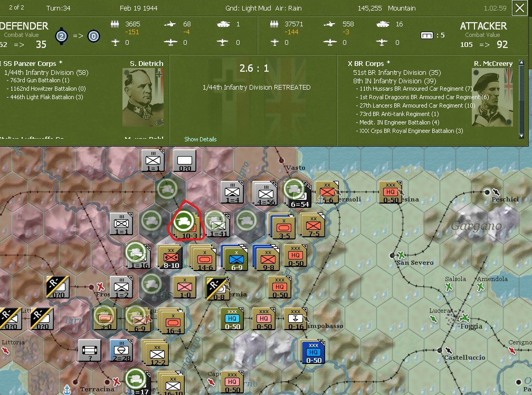This screenshot has width=532, height=395.
Task: Click X BR Corps header
Action: 369,63
